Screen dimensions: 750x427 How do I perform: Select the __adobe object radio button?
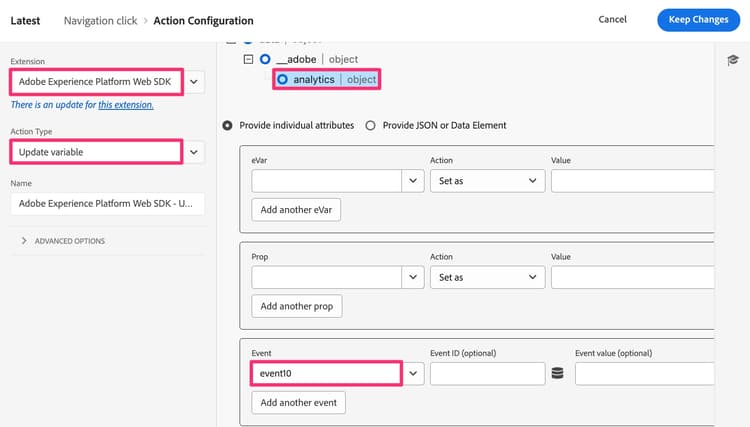(265, 59)
